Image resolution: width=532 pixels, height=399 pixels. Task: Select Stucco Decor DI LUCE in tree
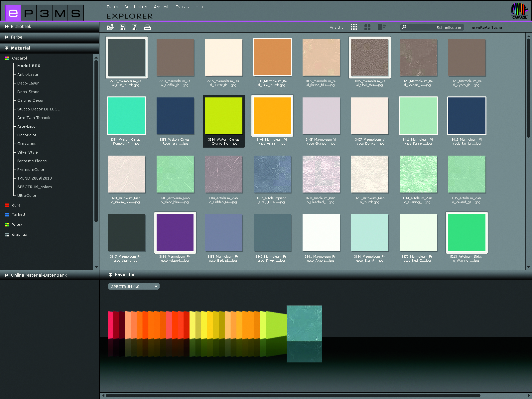coord(39,109)
